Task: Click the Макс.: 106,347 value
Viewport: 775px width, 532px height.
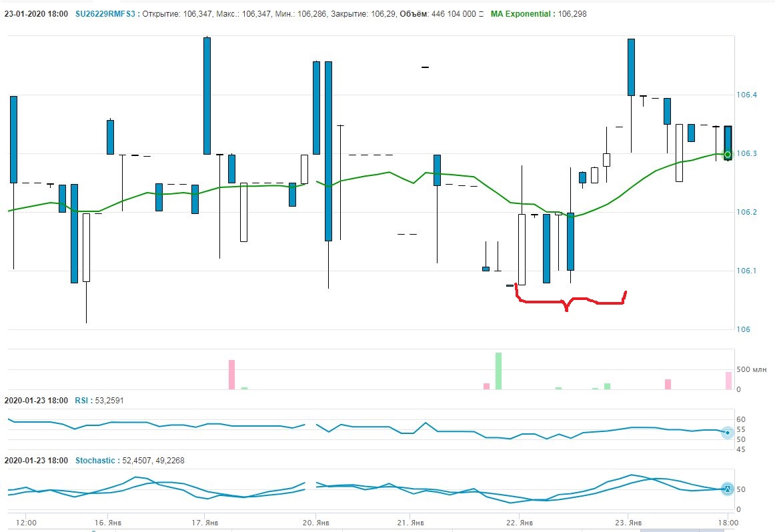Action: [x=243, y=14]
